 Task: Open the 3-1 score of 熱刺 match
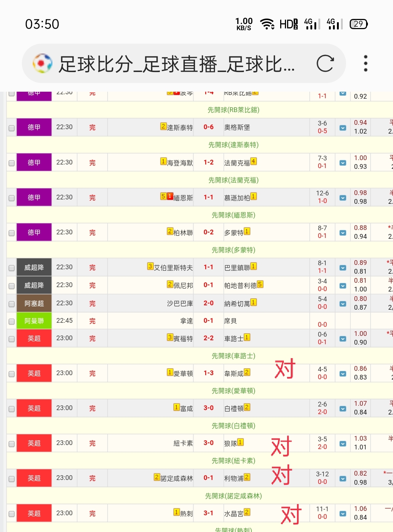(x=209, y=513)
